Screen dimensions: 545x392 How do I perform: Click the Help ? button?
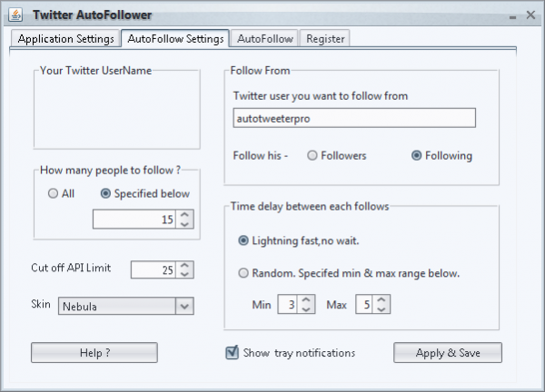94,353
